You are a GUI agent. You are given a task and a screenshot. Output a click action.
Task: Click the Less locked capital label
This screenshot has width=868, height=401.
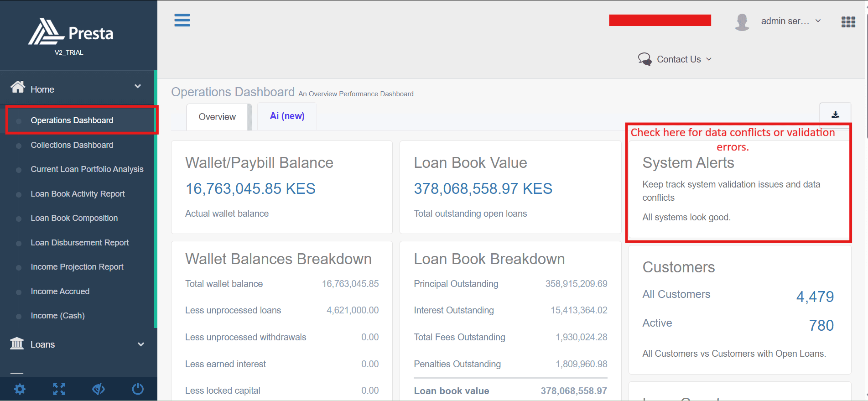pyautogui.click(x=223, y=391)
